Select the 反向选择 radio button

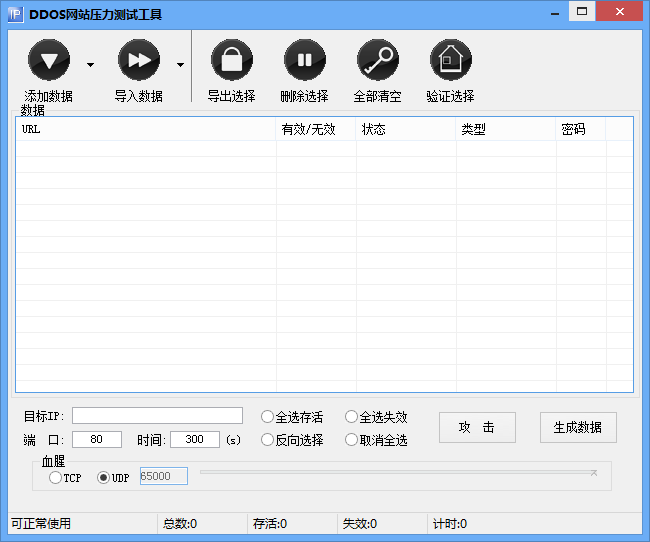[267, 440]
